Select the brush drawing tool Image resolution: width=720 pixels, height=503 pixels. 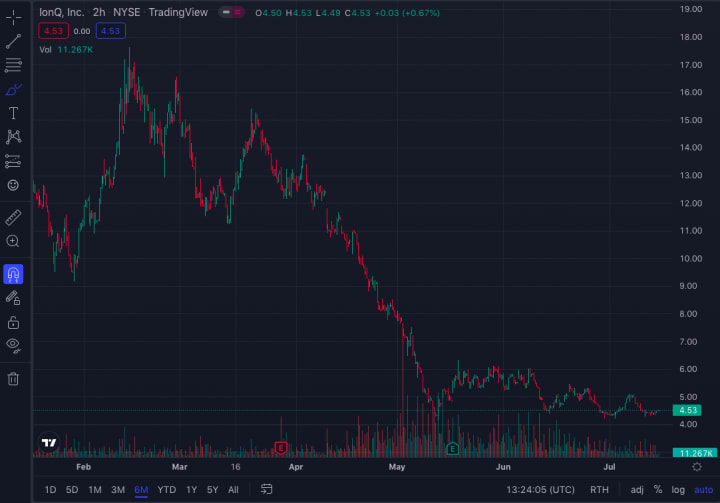(13, 89)
